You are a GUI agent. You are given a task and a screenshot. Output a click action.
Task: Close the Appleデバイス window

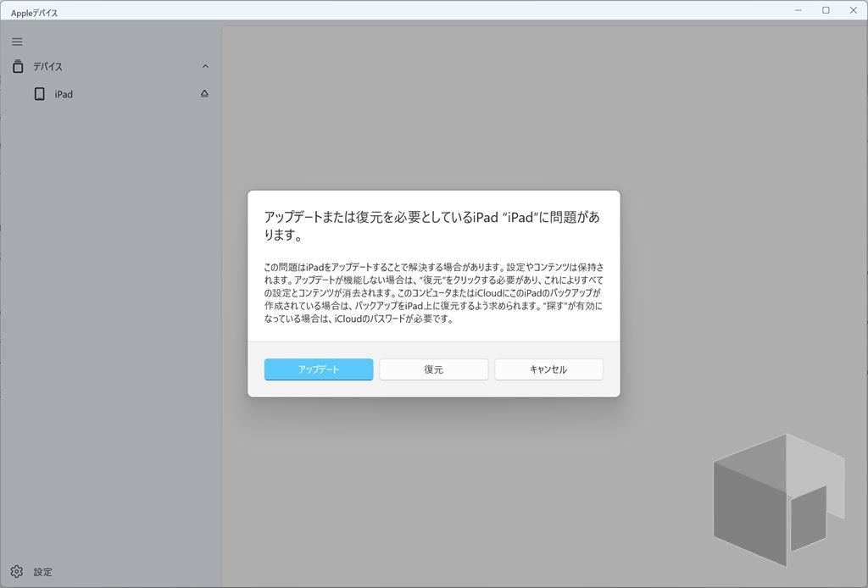click(x=853, y=10)
